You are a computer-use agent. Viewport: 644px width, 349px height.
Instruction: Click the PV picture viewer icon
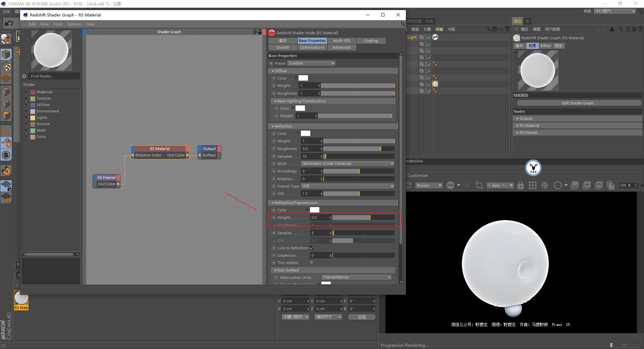(x=599, y=185)
